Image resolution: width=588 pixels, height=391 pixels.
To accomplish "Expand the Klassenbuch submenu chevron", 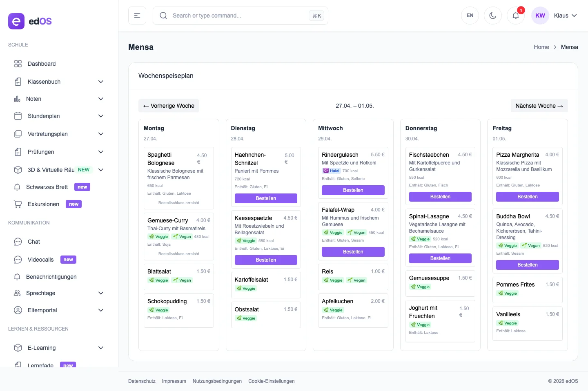I will [101, 82].
